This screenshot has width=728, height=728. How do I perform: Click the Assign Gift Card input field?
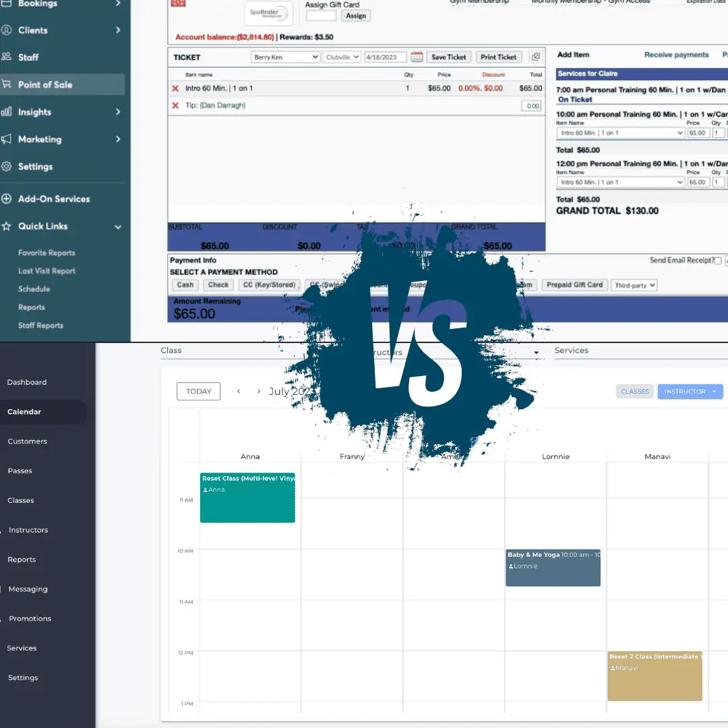click(321, 16)
